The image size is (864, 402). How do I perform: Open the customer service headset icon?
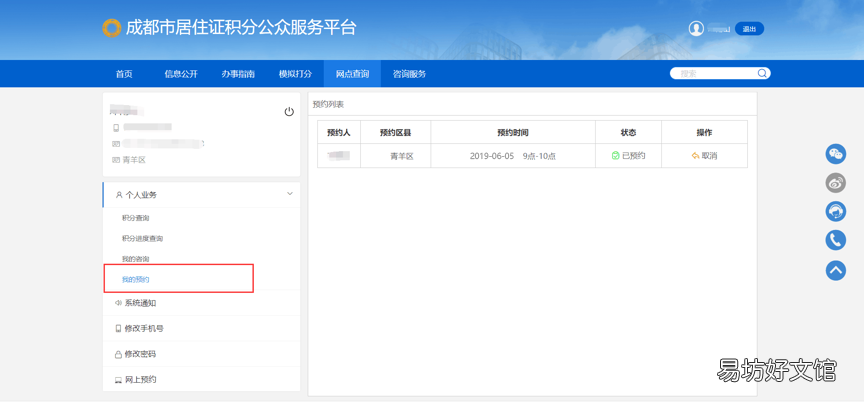836,211
